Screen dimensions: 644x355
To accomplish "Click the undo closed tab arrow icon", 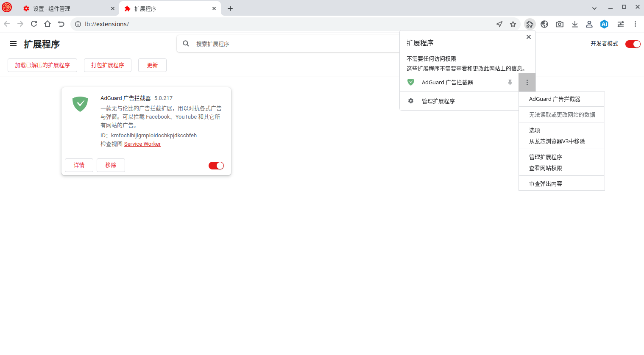I will tap(61, 24).
